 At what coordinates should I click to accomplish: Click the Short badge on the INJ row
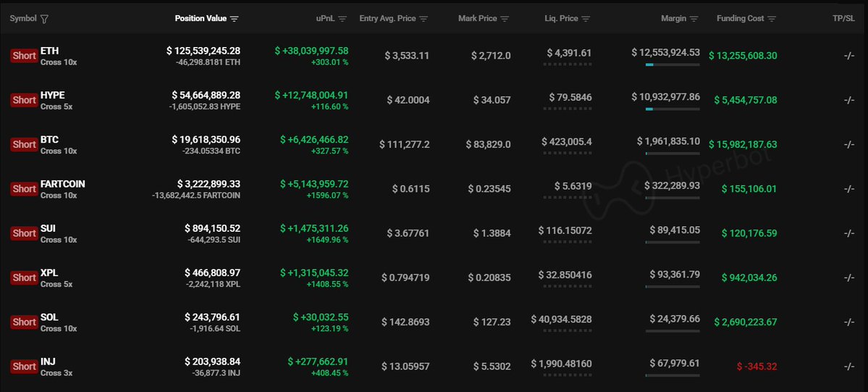25,367
